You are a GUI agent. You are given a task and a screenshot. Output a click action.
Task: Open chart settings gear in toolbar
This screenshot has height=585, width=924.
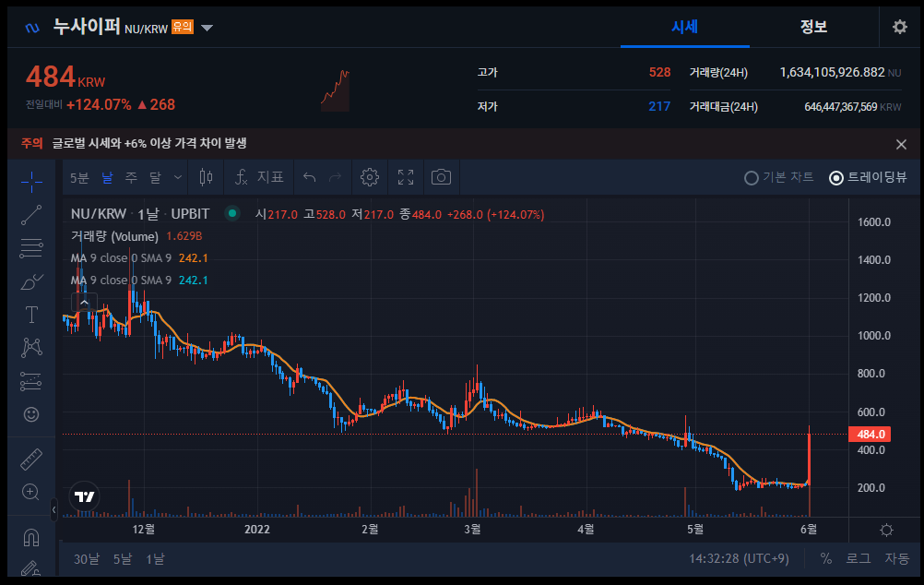[370, 177]
